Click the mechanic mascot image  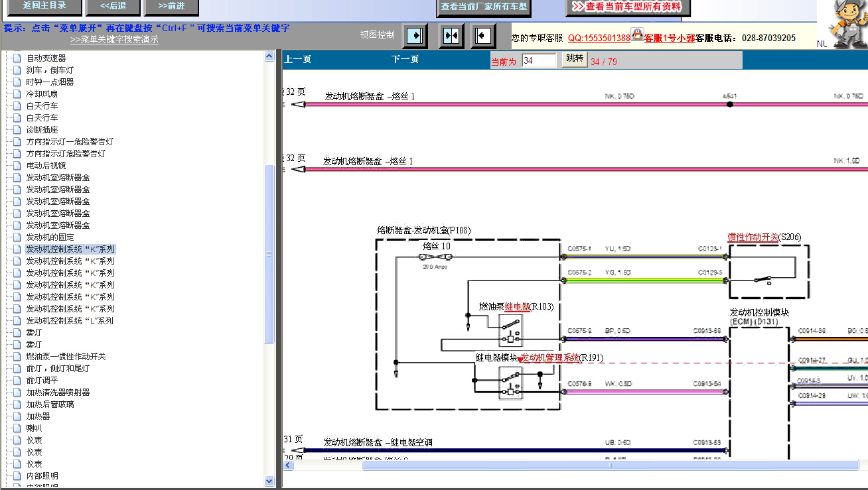pyautogui.click(x=846, y=24)
